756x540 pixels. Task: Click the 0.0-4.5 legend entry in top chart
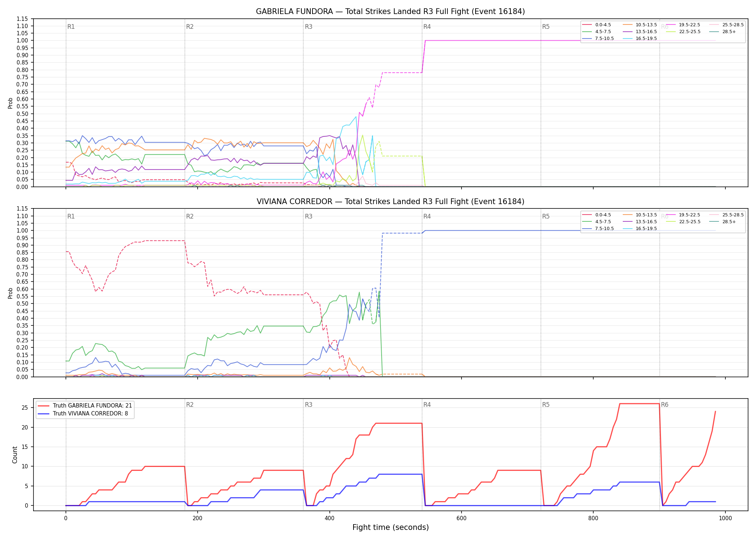point(597,25)
